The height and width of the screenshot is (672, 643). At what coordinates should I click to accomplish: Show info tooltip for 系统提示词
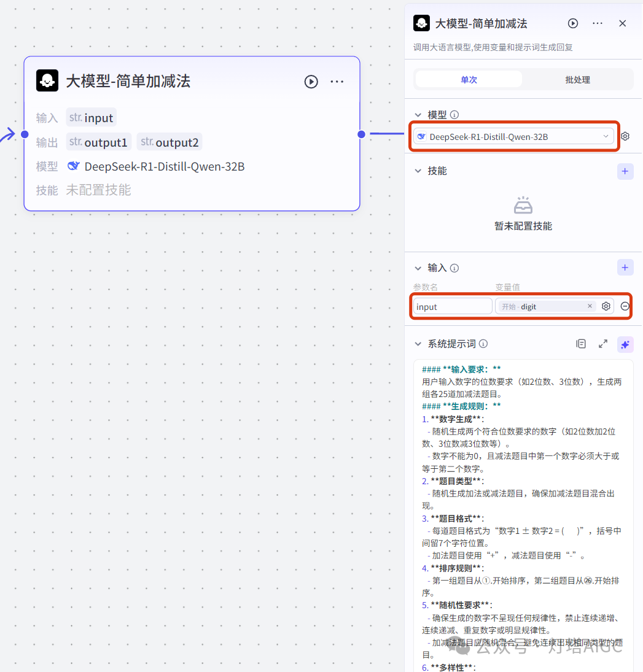click(x=483, y=344)
